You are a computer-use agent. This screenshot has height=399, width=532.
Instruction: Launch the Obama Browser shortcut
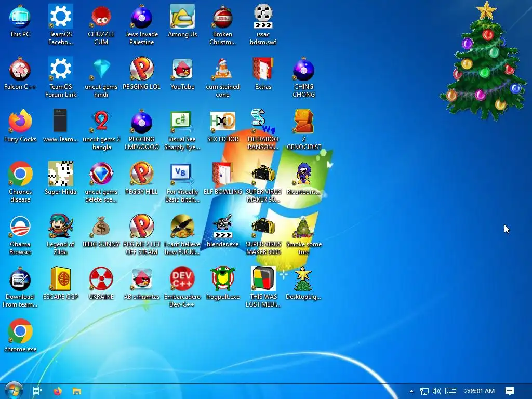point(20,235)
